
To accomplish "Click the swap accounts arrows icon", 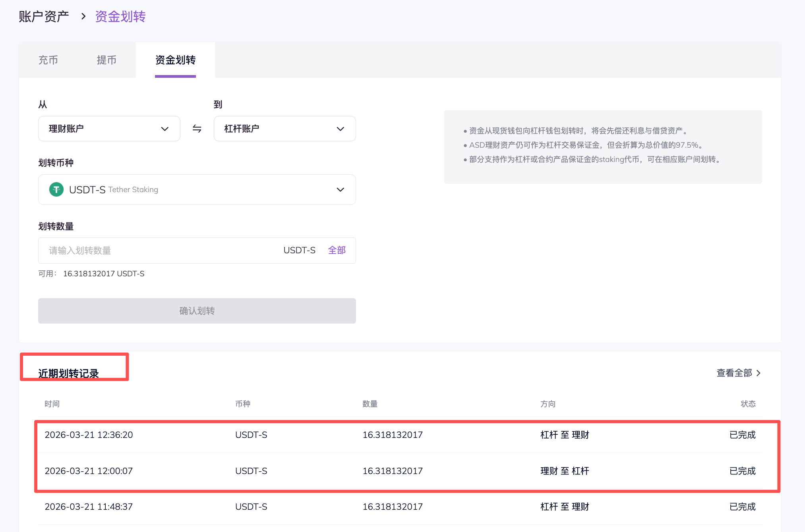I will coord(197,129).
